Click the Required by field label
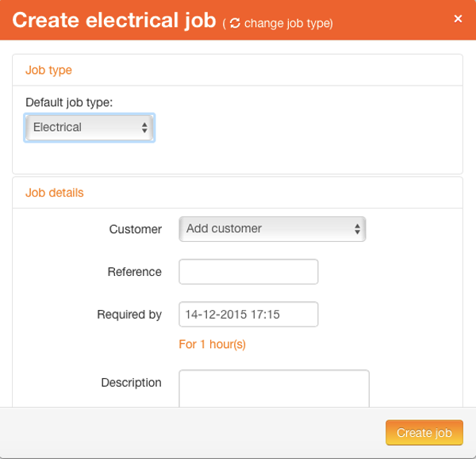 [129, 315]
